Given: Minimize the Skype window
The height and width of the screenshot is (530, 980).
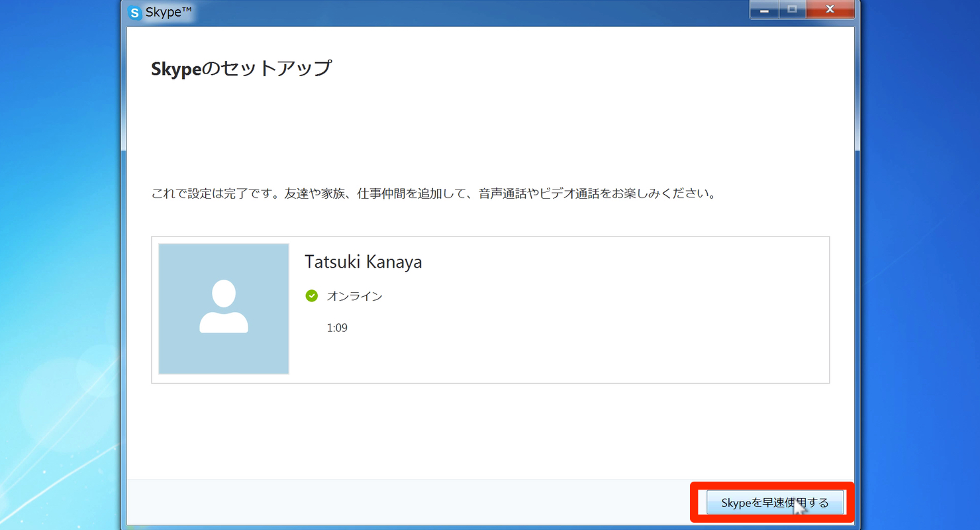Looking at the screenshot, I should pyautogui.click(x=765, y=10).
